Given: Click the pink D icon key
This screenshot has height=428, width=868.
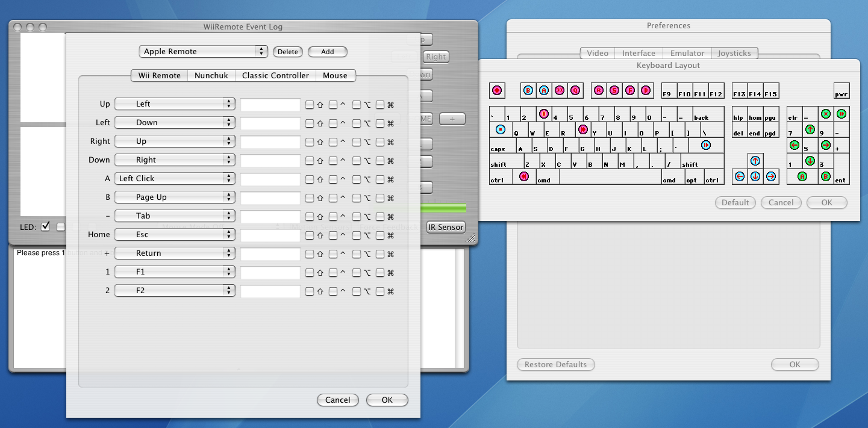Looking at the screenshot, I should (x=646, y=90).
